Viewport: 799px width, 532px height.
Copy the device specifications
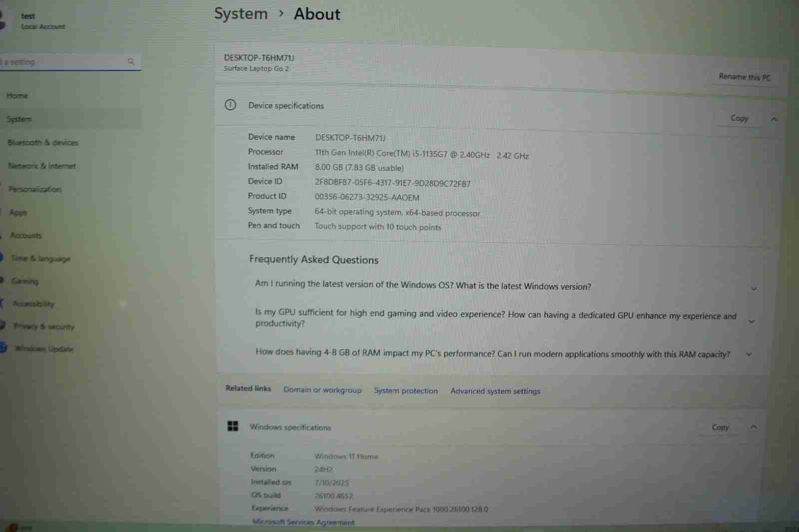click(x=739, y=118)
